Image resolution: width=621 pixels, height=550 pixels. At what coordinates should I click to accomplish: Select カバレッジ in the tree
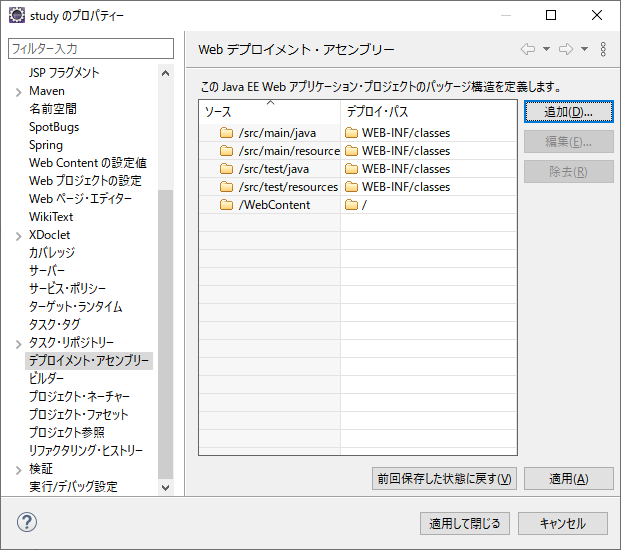coord(52,253)
